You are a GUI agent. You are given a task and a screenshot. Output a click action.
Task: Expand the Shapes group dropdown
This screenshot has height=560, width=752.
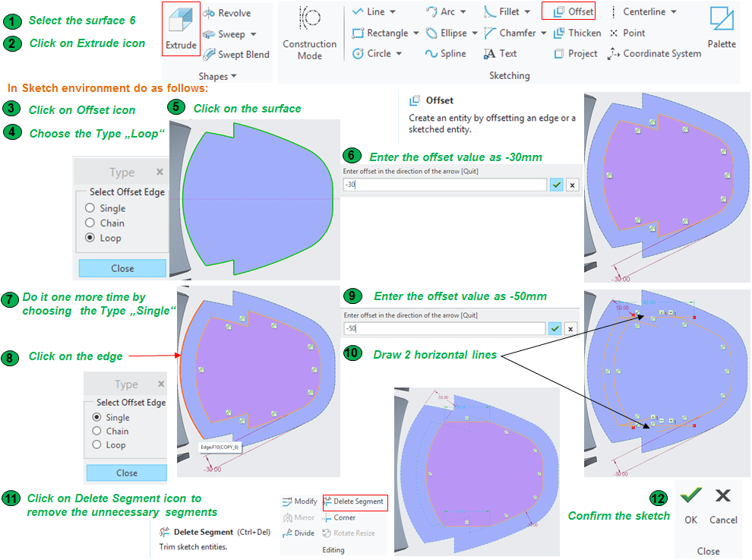point(235,76)
